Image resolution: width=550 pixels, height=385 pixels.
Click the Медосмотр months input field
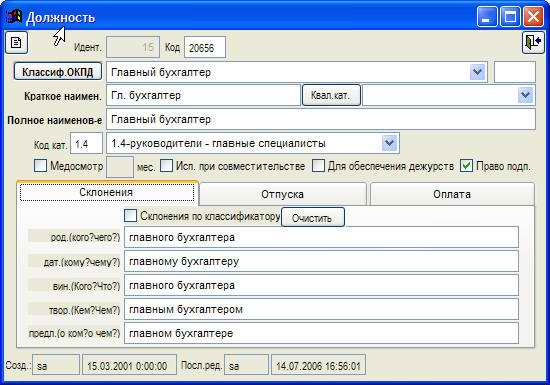pyautogui.click(x=120, y=167)
